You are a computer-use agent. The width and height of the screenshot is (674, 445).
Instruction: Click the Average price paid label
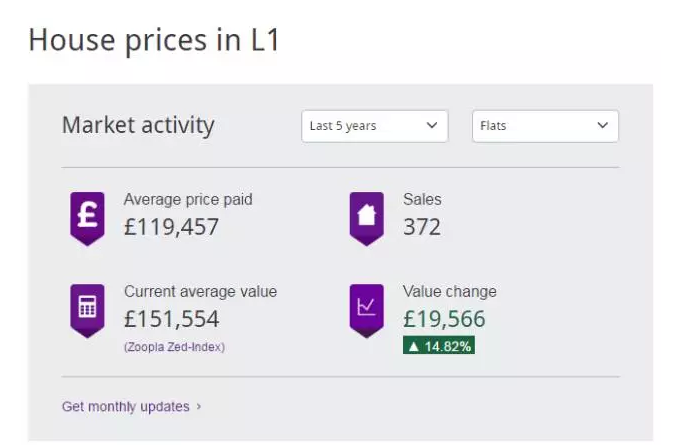[x=188, y=199]
